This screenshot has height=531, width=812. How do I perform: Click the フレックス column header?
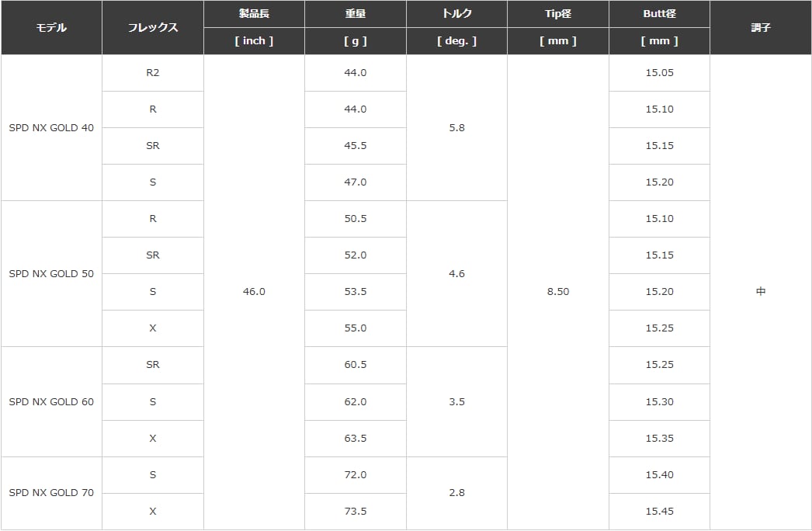[x=153, y=27]
